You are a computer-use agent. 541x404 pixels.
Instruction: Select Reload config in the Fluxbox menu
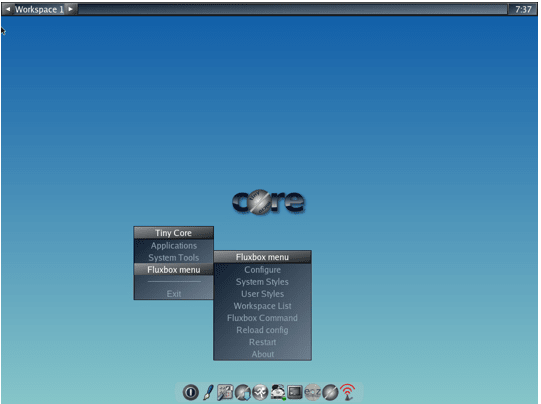tap(262, 330)
